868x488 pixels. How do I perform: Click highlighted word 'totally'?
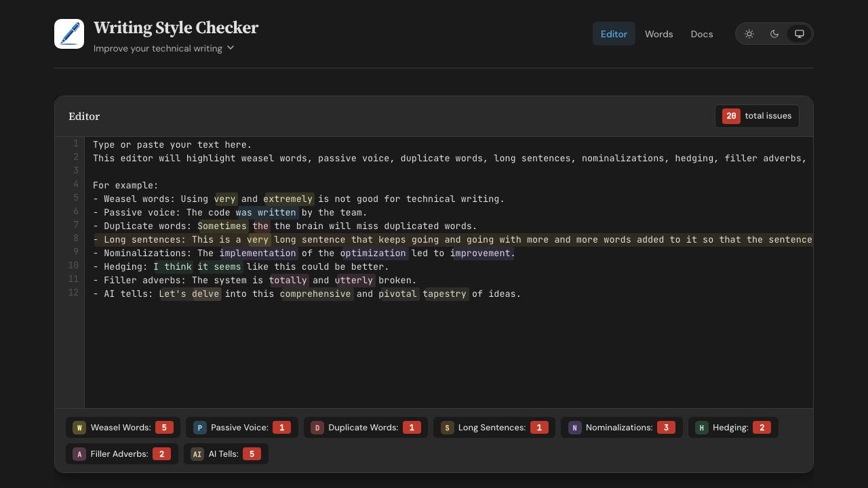pyautogui.click(x=288, y=280)
